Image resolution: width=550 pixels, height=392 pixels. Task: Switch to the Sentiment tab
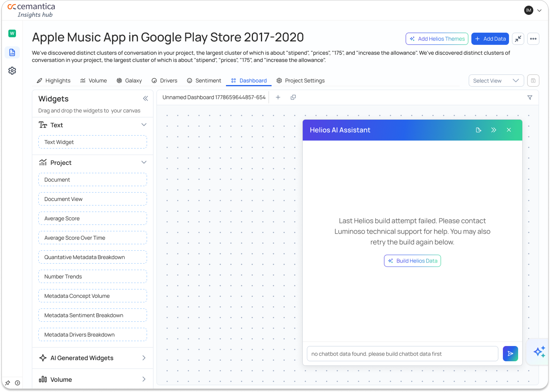pyautogui.click(x=204, y=81)
